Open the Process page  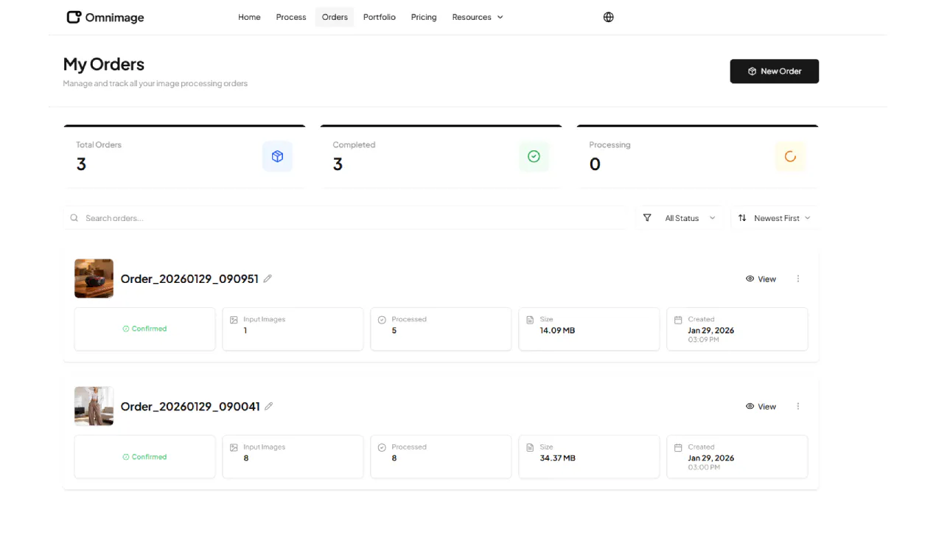coord(291,17)
